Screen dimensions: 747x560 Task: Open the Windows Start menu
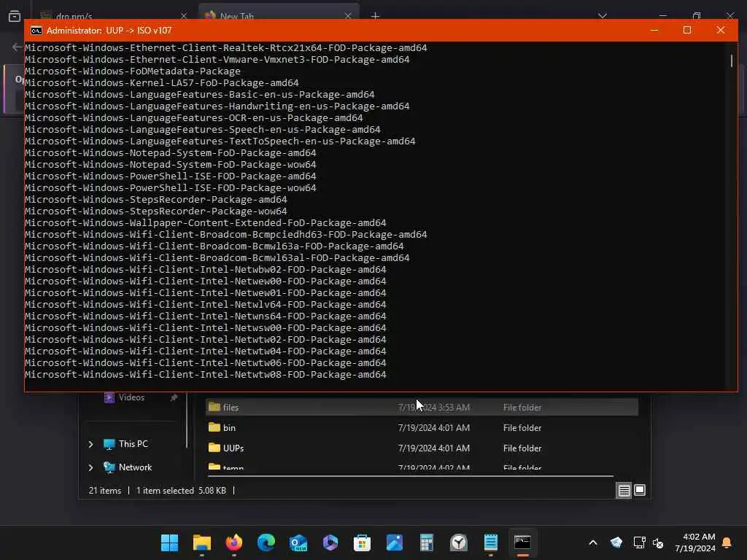pyautogui.click(x=169, y=542)
